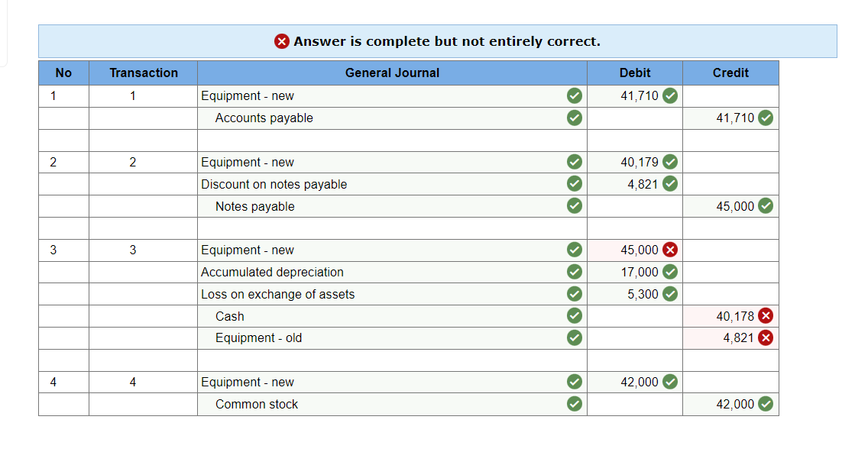Click the green check next to credit 42,000

coord(766,404)
